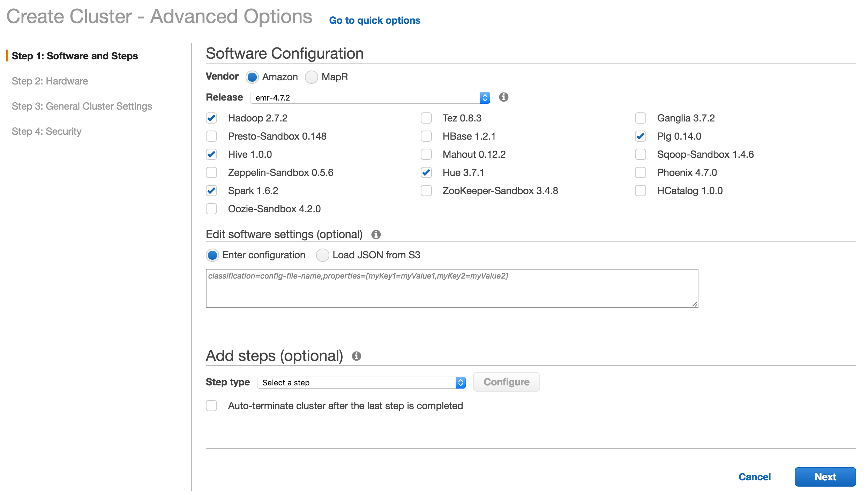Uncheck the Pig 0.14.0 checkbox

[641, 136]
